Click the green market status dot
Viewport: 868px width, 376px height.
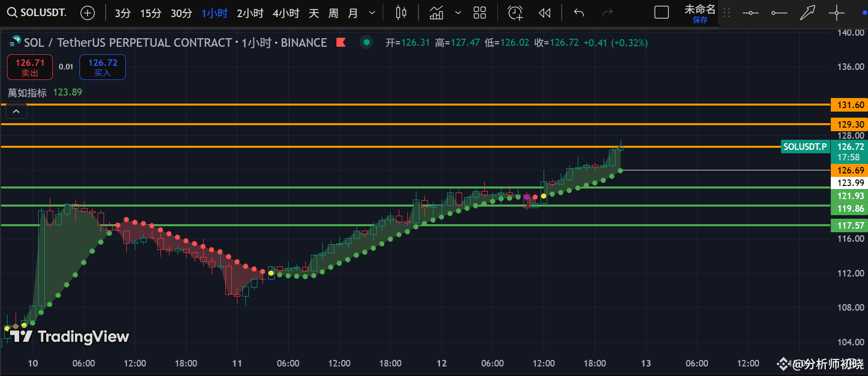coord(367,43)
